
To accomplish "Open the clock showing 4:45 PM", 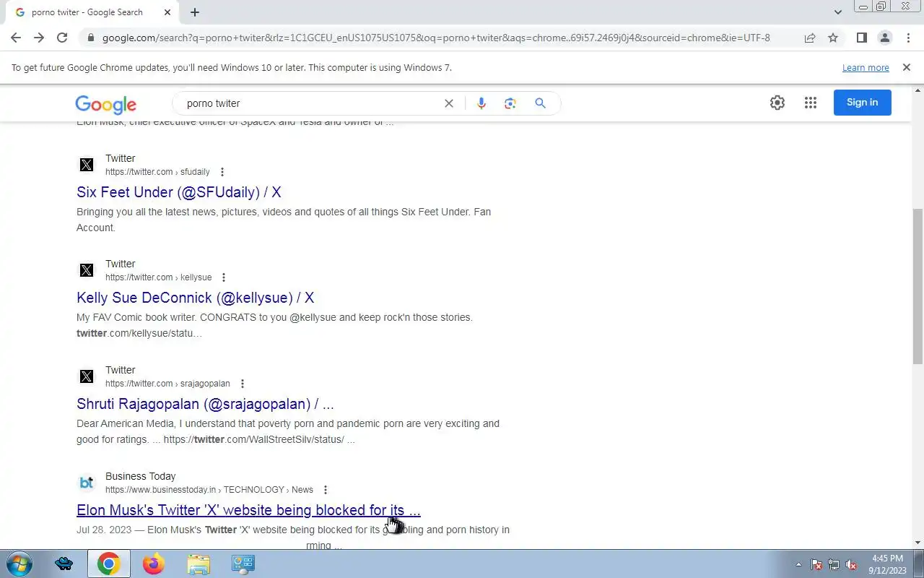I will 887,564.
